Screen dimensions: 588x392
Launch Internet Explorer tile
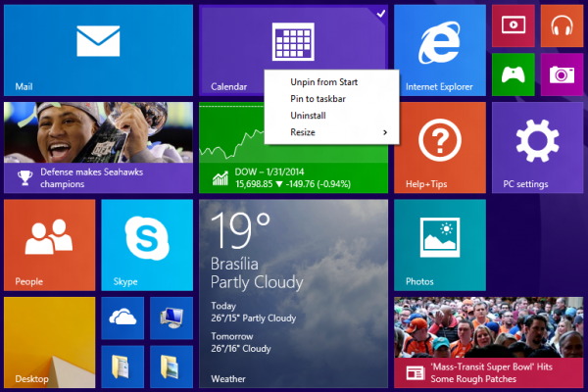click(x=439, y=50)
